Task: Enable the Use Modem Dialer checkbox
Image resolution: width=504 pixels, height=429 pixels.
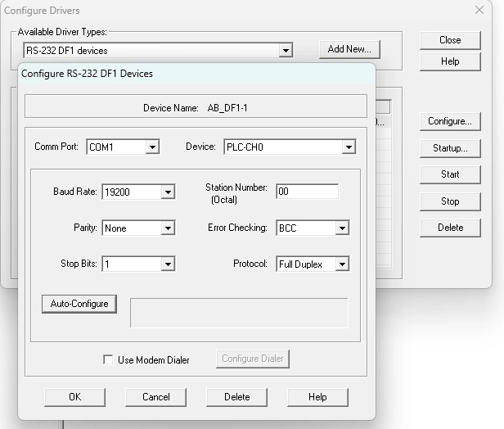Action: tap(108, 359)
